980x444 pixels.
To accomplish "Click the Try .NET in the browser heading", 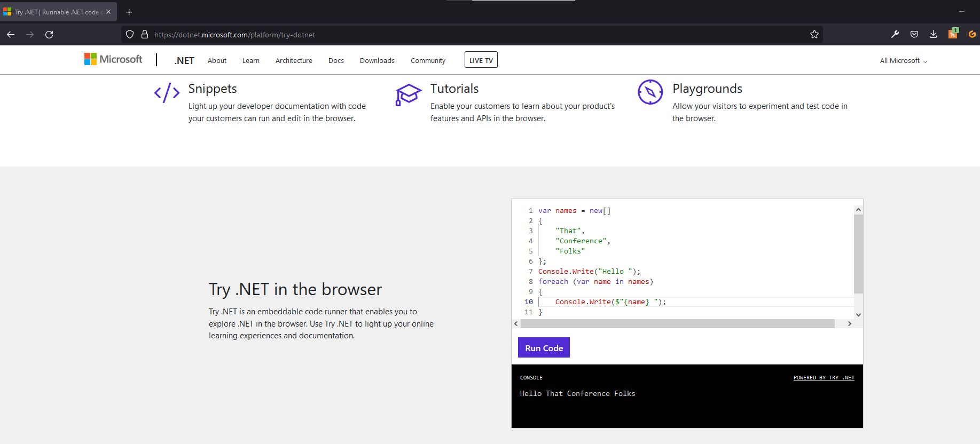I will click(295, 289).
